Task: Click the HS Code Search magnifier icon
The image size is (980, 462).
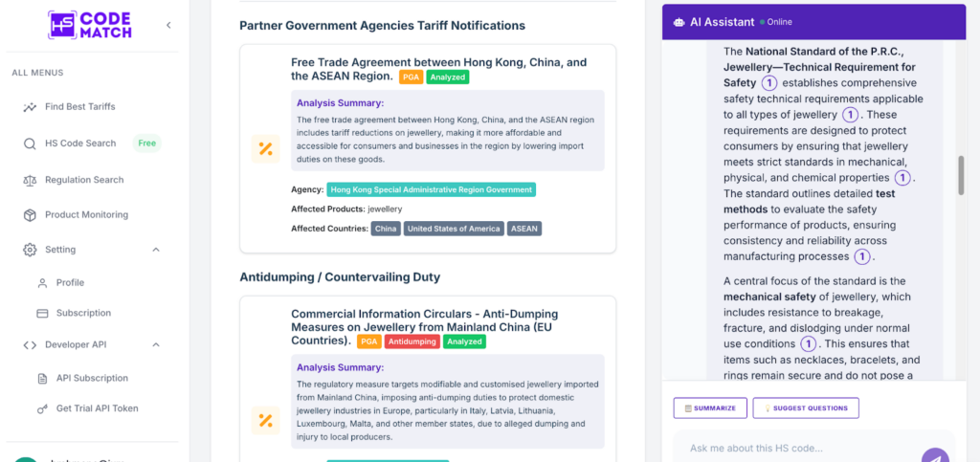Action: (x=30, y=143)
